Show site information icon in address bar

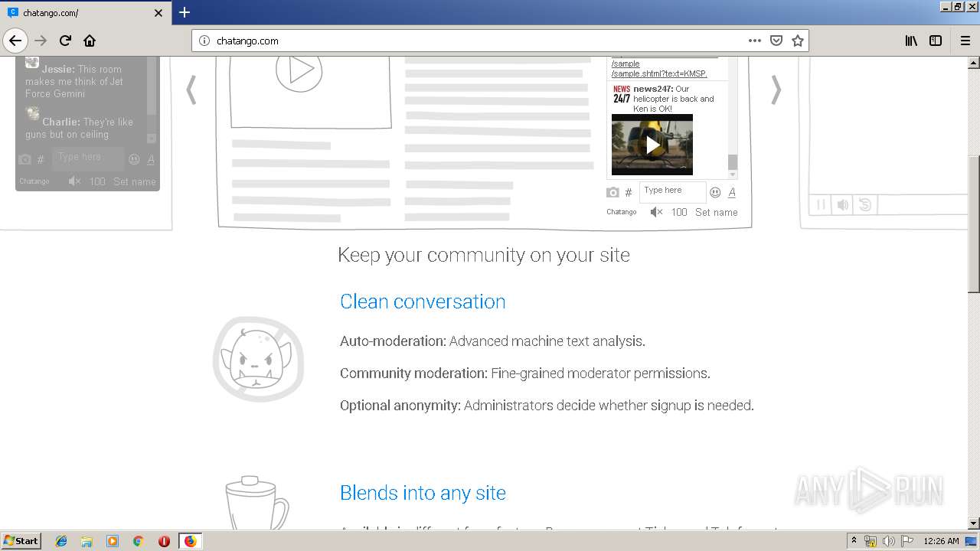[204, 41]
